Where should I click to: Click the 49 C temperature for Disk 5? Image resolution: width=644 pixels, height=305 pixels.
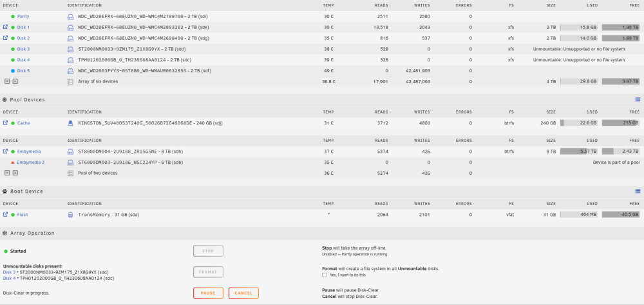tap(329, 71)
